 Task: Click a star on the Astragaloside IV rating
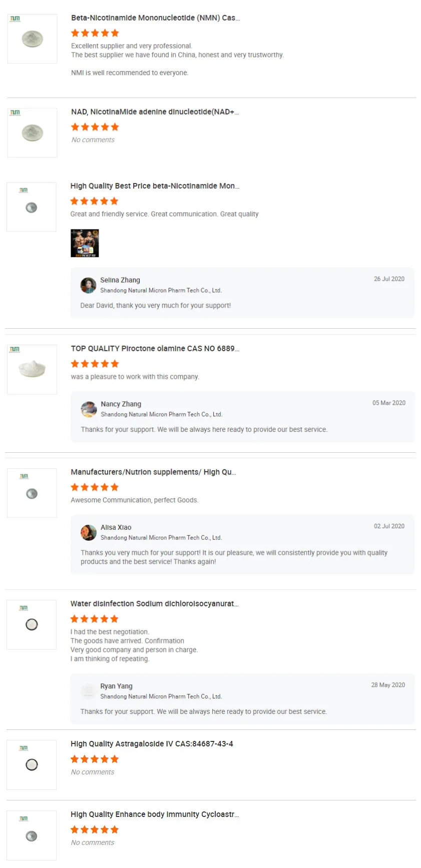pyautogui.click(x=94, y=759)
